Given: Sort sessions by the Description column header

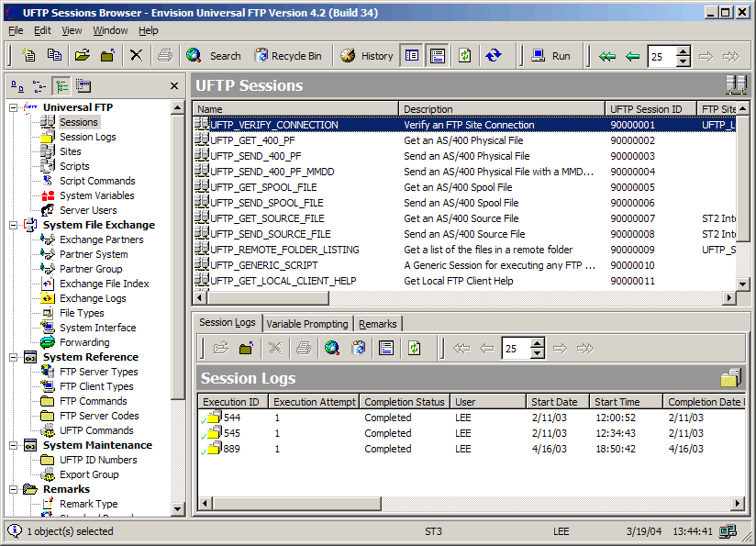Looking at the screenshot, I should tap(502, 109).
